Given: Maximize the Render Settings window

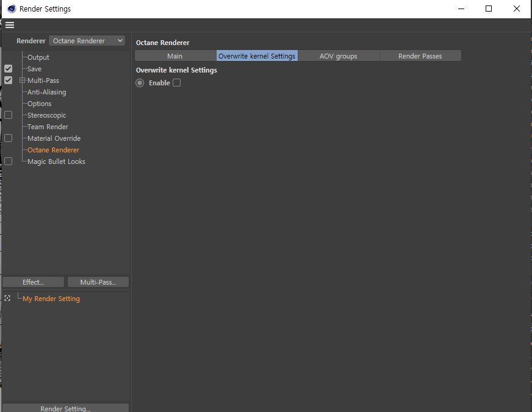Looking at the screenshot, I should click(x=489, y=9).
